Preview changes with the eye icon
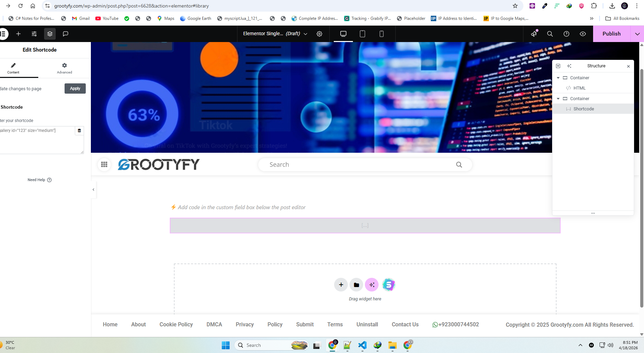 click(583, 34)
